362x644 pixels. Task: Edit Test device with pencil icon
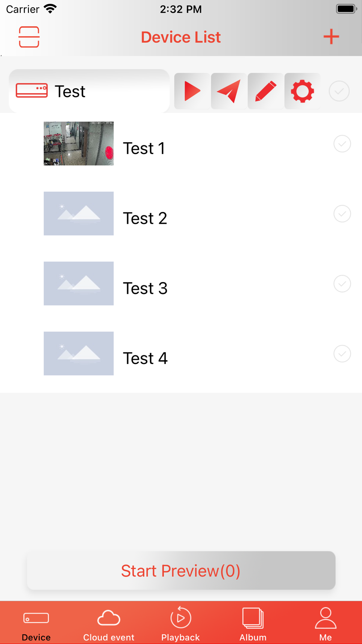pos(266,91)
